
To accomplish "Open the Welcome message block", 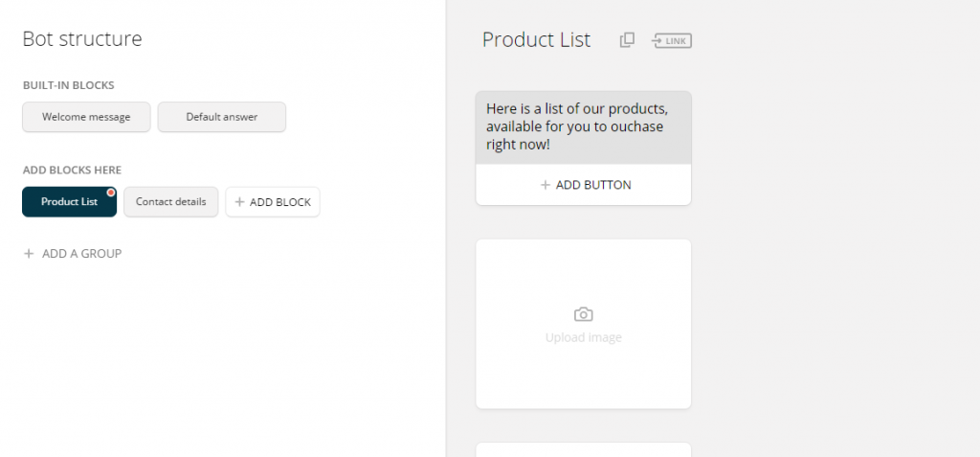I will (x=86, y=117).
